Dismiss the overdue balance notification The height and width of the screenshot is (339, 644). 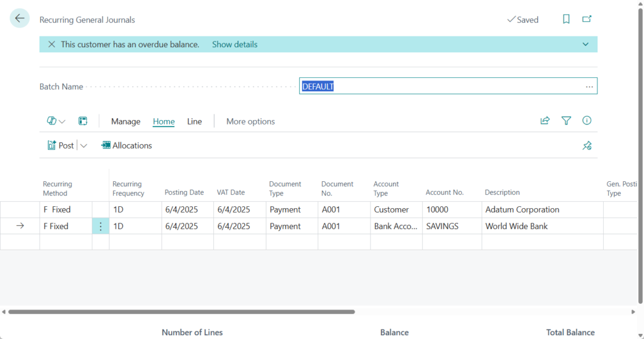pyautogui.click(x=52, y=45)
